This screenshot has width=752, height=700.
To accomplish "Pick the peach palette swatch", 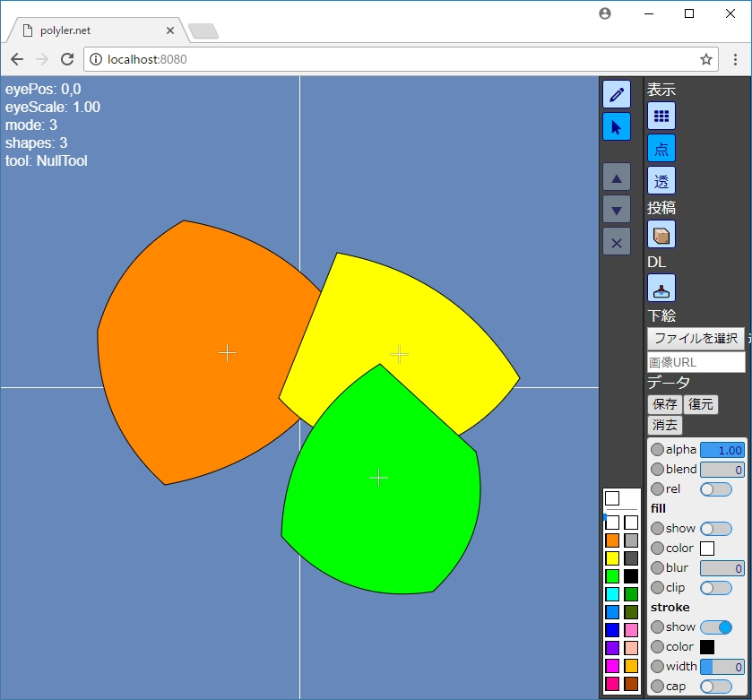I will (631, 648).
